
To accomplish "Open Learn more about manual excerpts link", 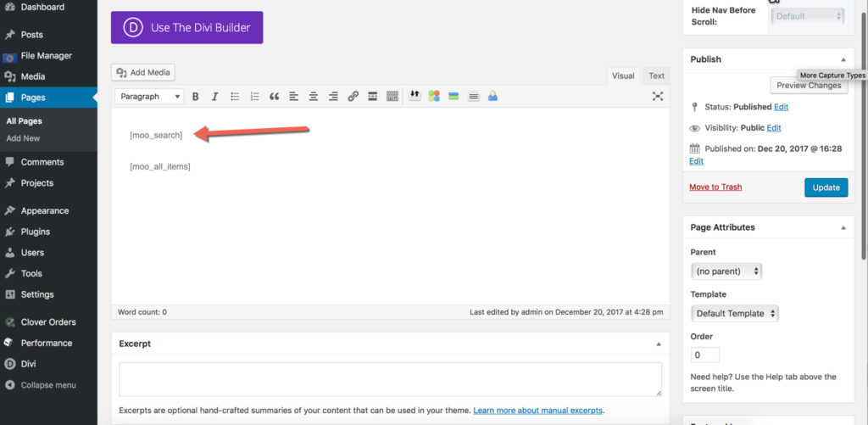I will (x=538, y=411).
